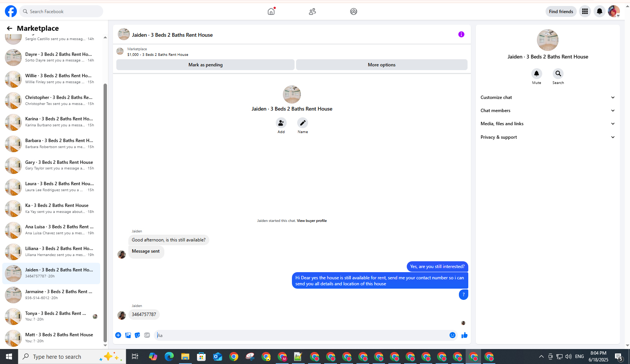Viewport: 630px width, 364px height.
Task: Open the Facebook apps menu grid
Action: click(x=585, y=11)
